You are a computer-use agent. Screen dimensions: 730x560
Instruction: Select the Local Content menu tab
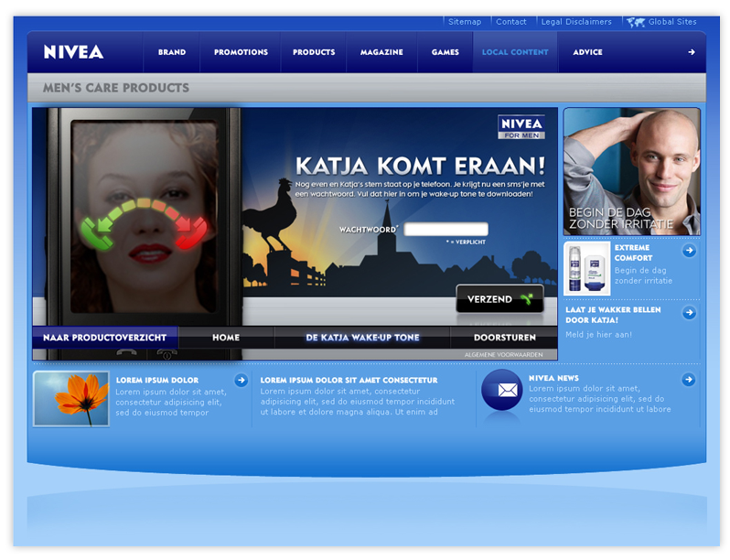click(515, 52)
